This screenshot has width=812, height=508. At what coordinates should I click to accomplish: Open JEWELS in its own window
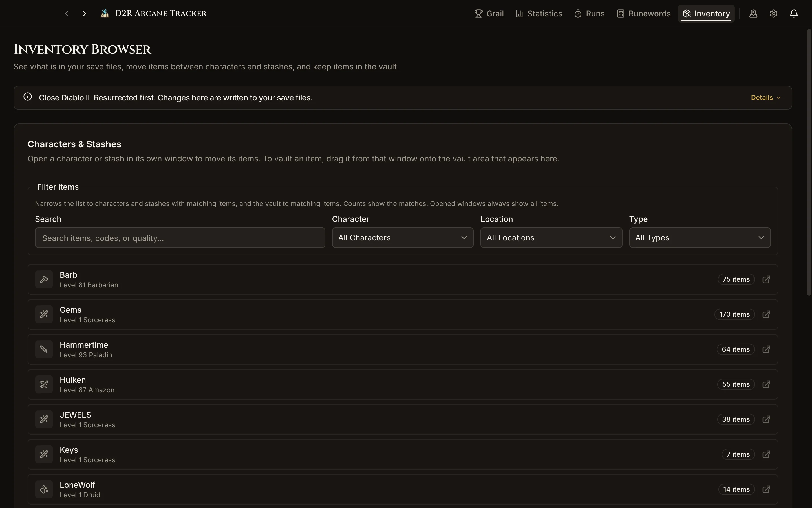(766, 419)
